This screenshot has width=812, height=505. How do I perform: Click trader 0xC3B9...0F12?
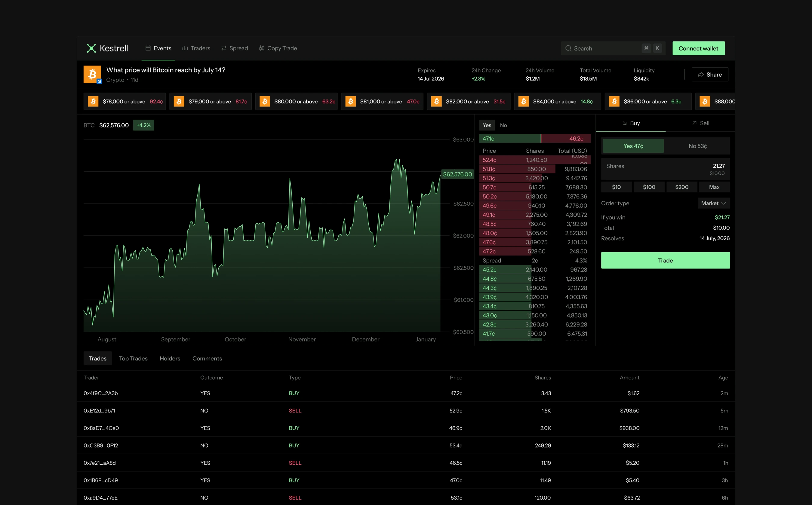coord(101,445)
